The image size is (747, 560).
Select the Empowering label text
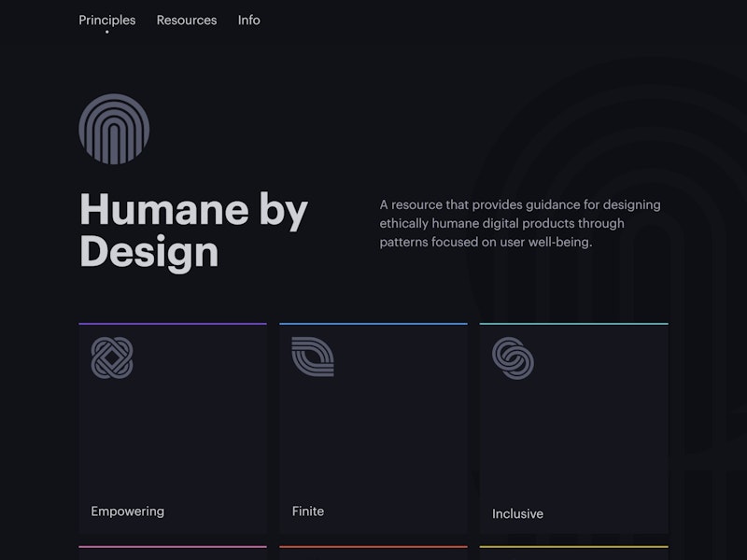(x=126, y=511)
